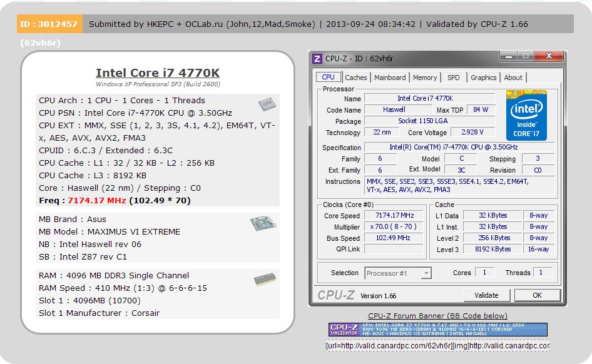This screenshot has width=592, height=364.
Task: Click the Revision C0 field
Action: coord(538,170)
